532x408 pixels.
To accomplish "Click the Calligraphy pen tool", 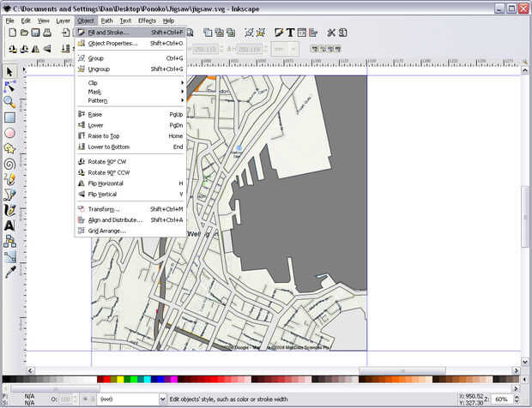I will [x=9, y=210].
